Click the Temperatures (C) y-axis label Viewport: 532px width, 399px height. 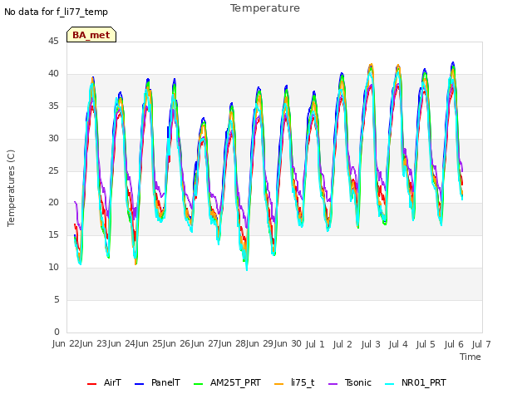click(x=11, y=188)
